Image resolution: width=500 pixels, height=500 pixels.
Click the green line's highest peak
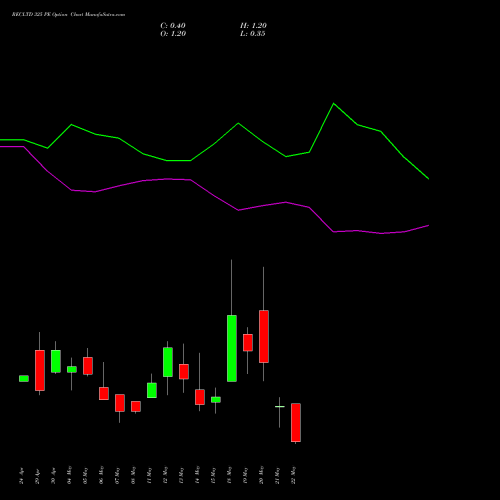334,104
